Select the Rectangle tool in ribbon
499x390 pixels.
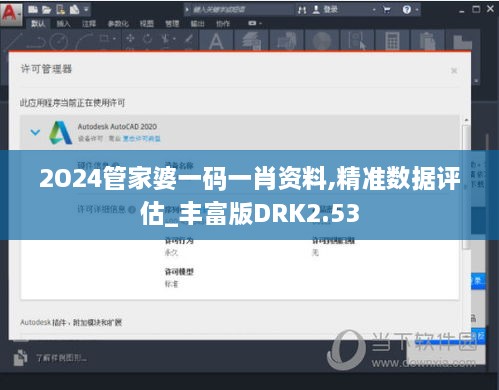point(104,38)
